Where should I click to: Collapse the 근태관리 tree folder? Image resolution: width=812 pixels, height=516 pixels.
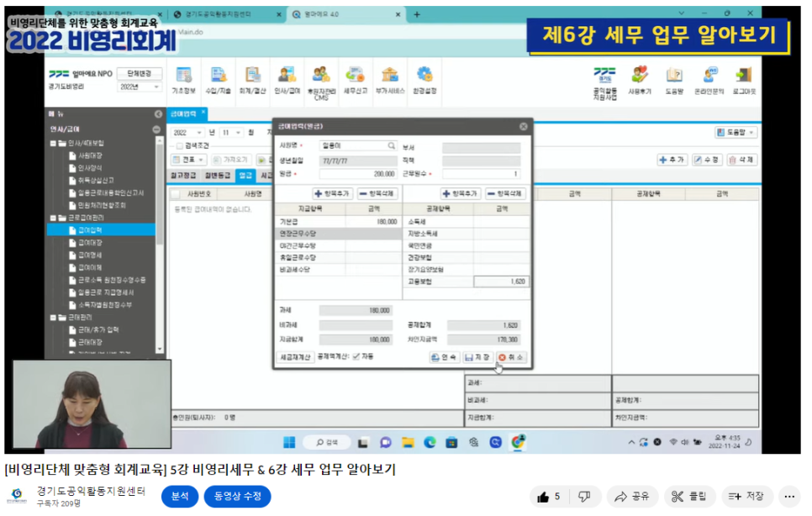(x=53, y=318)
